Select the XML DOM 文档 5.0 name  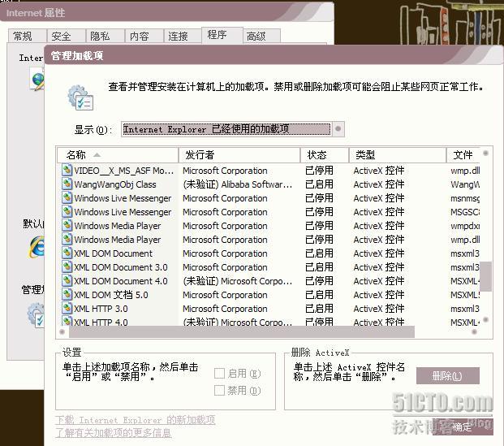pos(111,295)
